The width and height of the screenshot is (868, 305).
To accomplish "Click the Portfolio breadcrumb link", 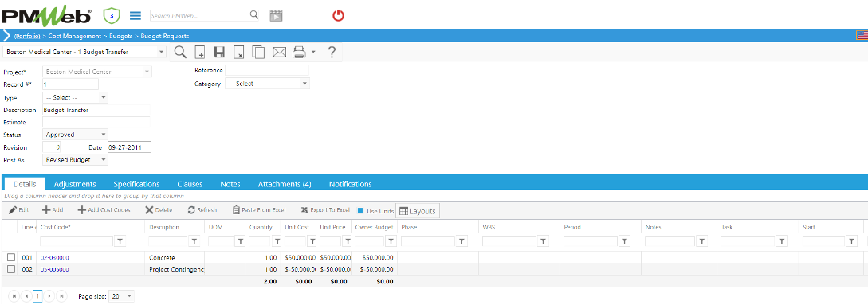I will coord(28,36).
